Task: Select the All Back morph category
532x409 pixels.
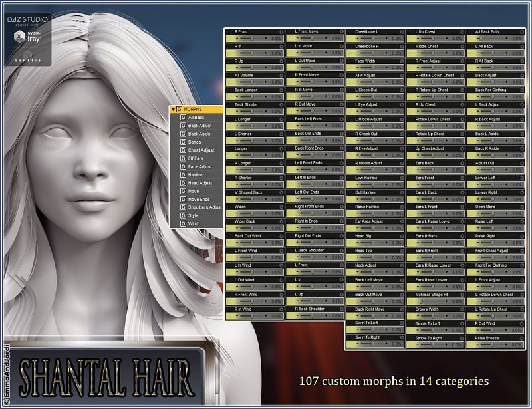Action: point(196,118)
